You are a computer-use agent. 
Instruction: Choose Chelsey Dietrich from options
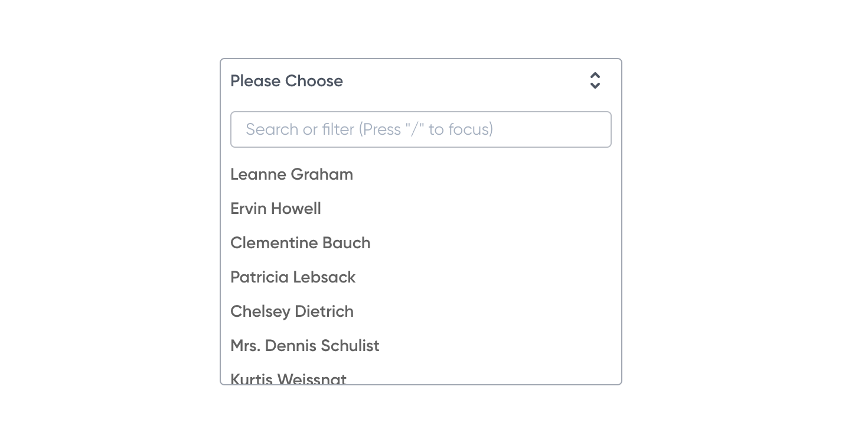(x=292, y=311)
